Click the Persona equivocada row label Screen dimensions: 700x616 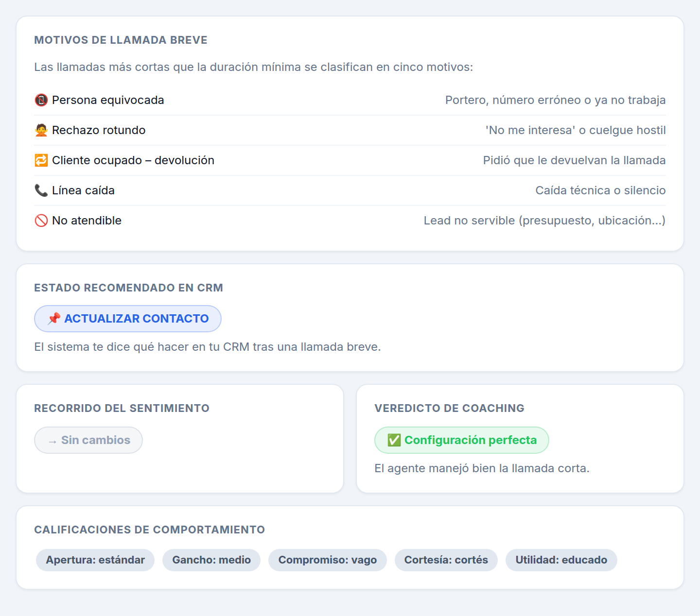108,100
